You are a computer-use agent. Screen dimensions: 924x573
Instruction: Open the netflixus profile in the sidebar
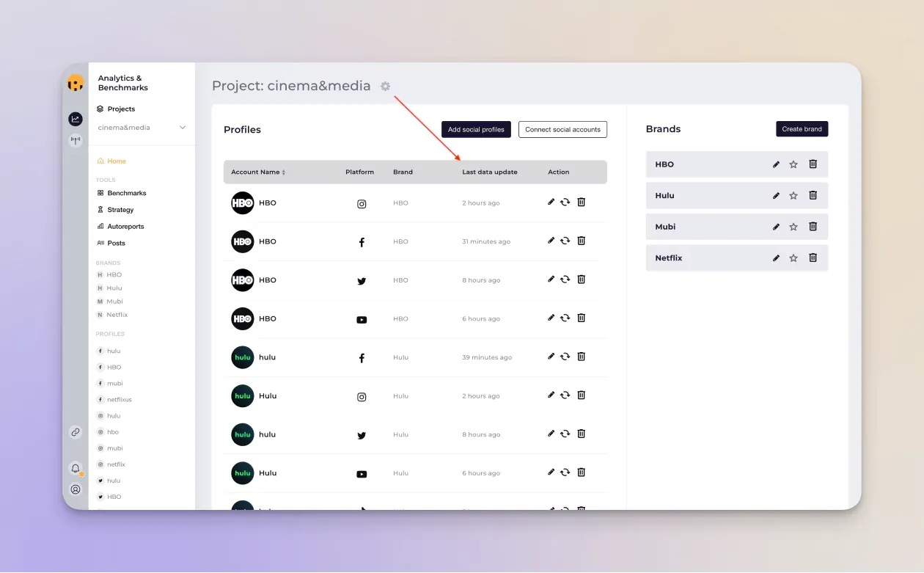114,400
